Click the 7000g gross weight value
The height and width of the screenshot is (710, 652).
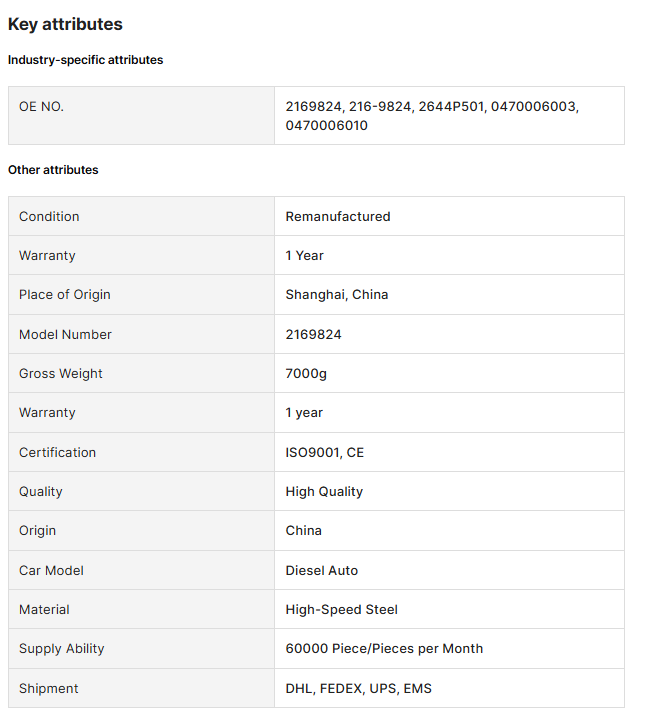306,374
